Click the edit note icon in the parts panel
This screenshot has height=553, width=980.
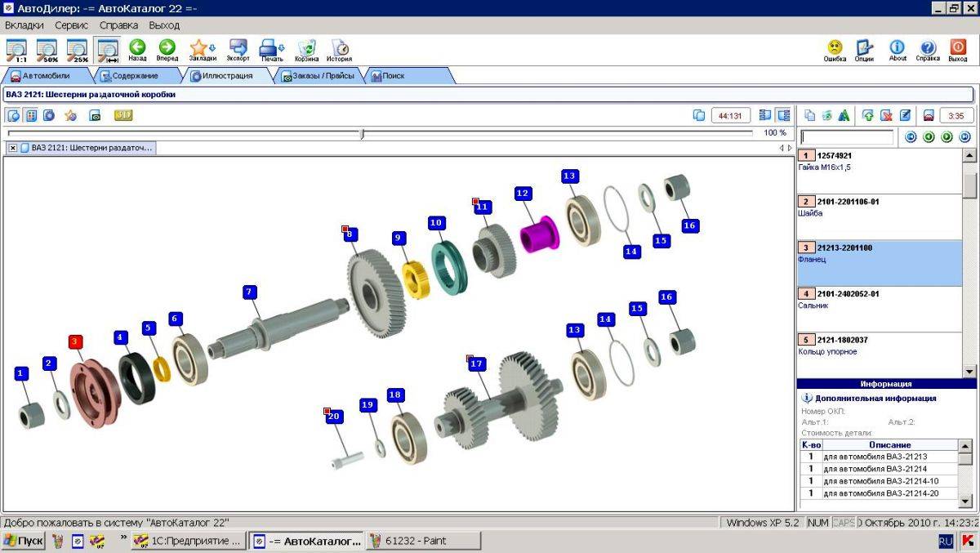click(905, 115)
